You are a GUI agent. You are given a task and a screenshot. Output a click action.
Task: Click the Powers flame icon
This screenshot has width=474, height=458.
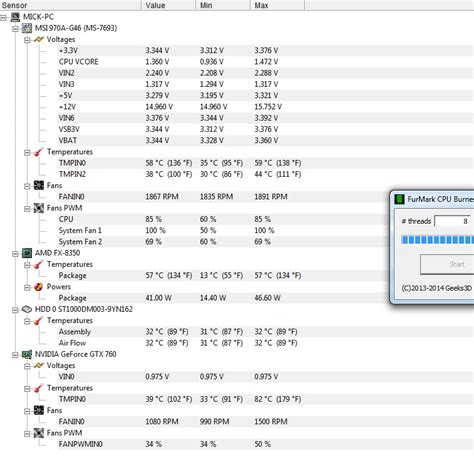pyautogui.click(x=39, y=287)
